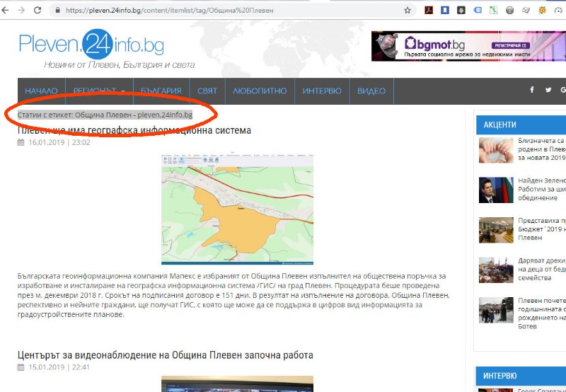This screenshot has width=566, height=392.
Task: Reload the page with the refresh icon
Action: click(37, 10)
